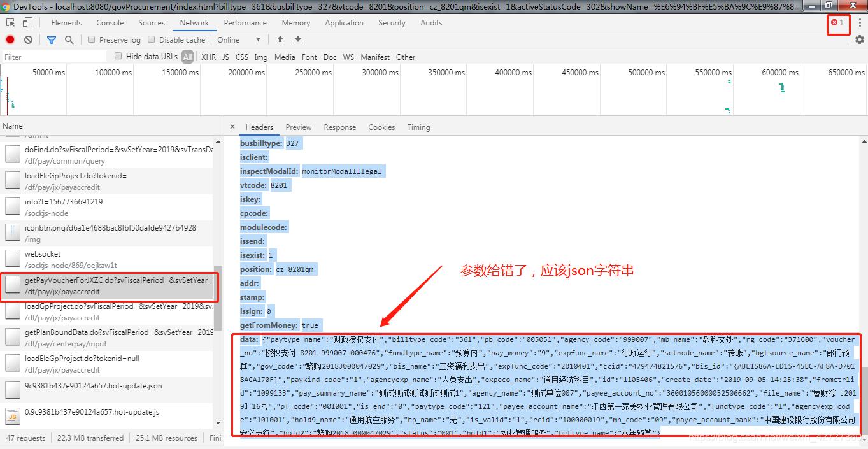Select the Headers tab
The height and width of the screenshot is (449, 868).
tap(259, 127)
